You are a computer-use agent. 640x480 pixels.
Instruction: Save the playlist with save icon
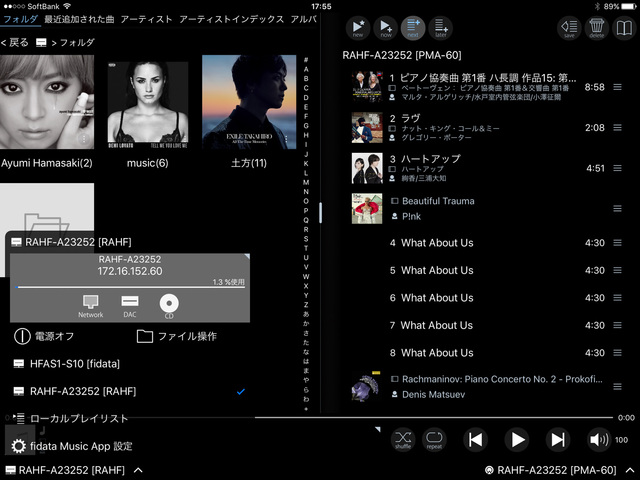569,28
